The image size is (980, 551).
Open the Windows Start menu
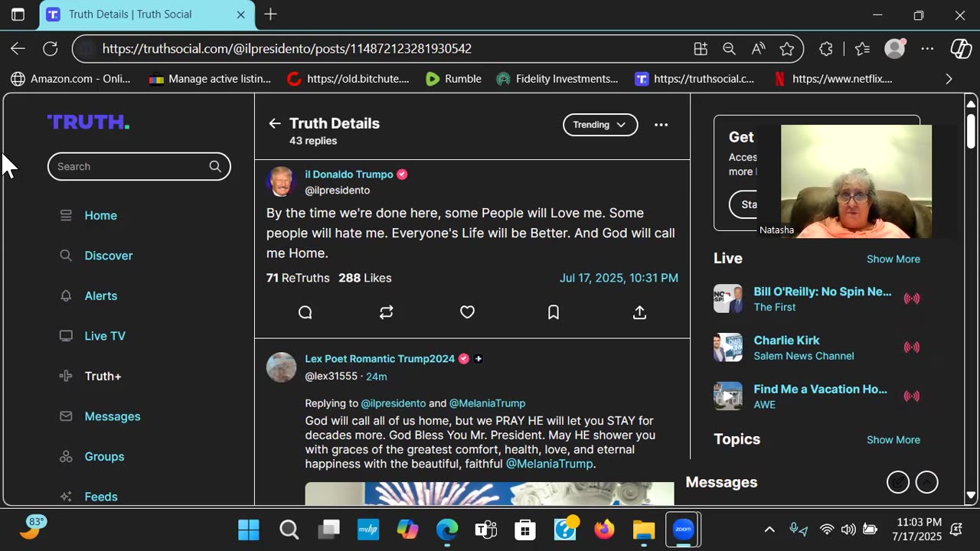coord(249,530)
